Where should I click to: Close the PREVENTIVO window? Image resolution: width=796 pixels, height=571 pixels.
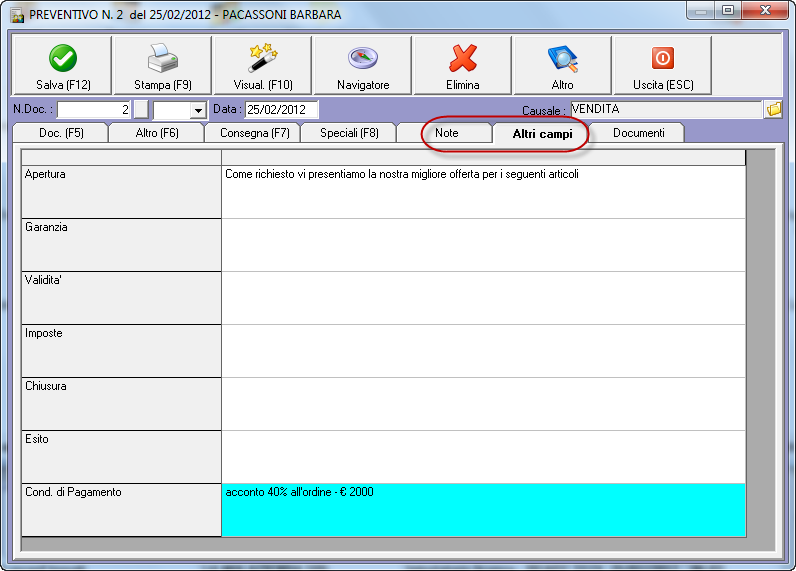(765, 10)
